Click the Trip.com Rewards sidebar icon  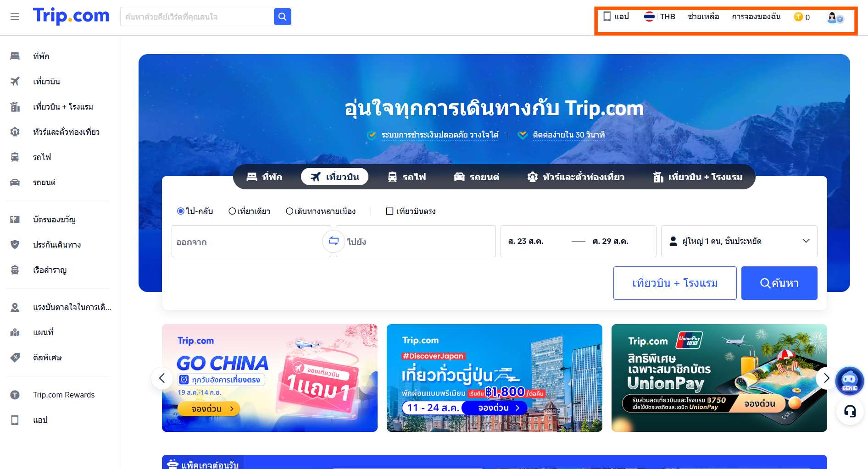click(x=14, y=395)
